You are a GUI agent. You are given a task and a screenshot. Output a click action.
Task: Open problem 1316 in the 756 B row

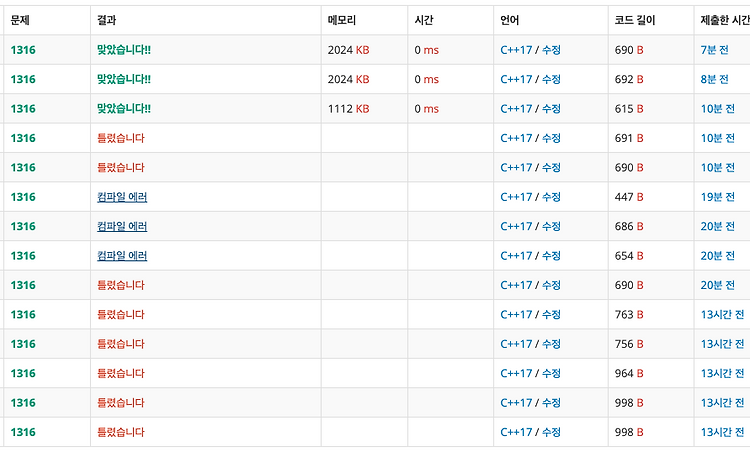(23, 344)
